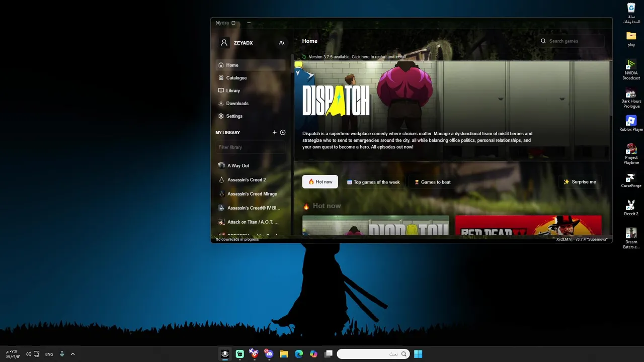Click the Surprise me button

tap(580, 182)
